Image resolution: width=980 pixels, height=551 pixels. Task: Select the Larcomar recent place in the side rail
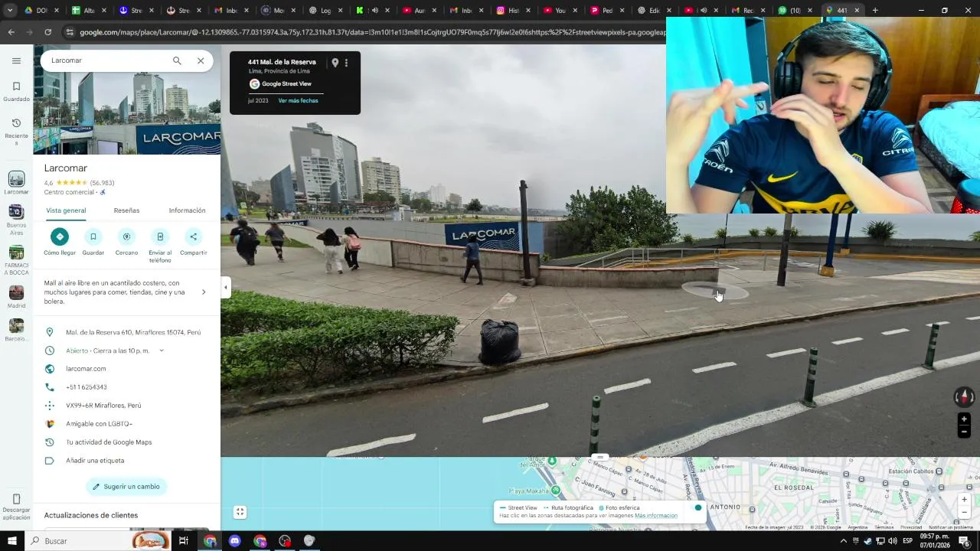tap(16, 183)
